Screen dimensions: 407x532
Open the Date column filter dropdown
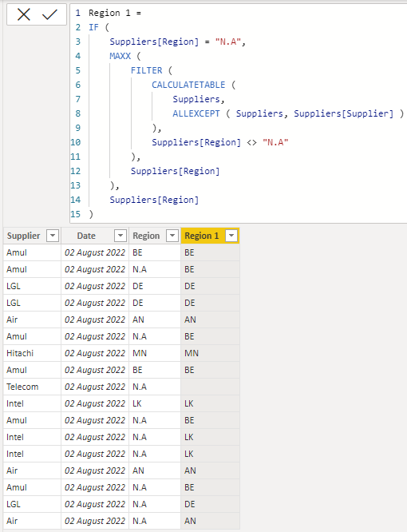[x=121, y=236]
